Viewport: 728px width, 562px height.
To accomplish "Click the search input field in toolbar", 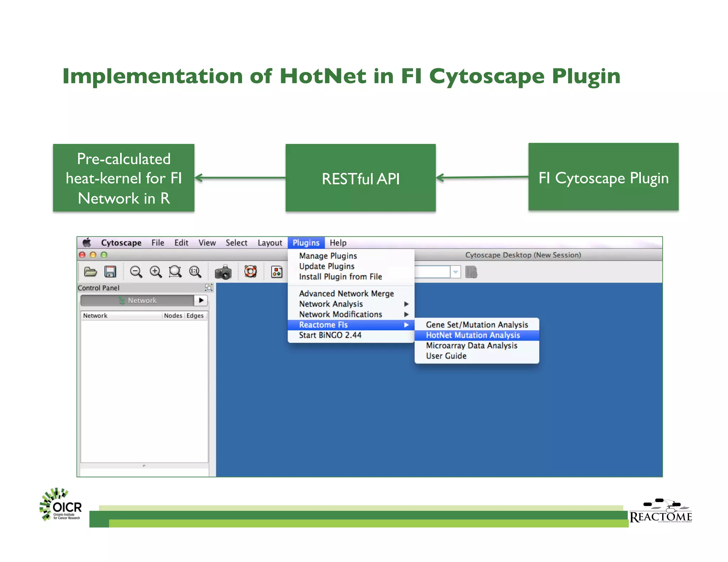I will [432, 272].
